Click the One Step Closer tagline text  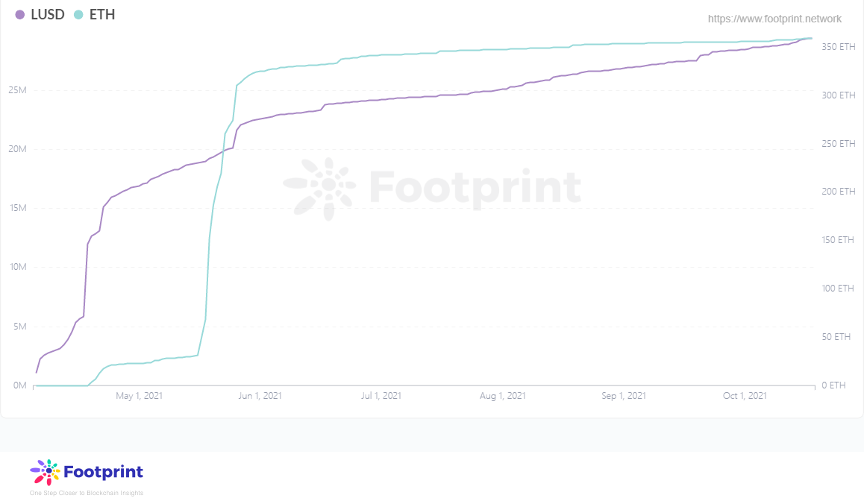87,493
